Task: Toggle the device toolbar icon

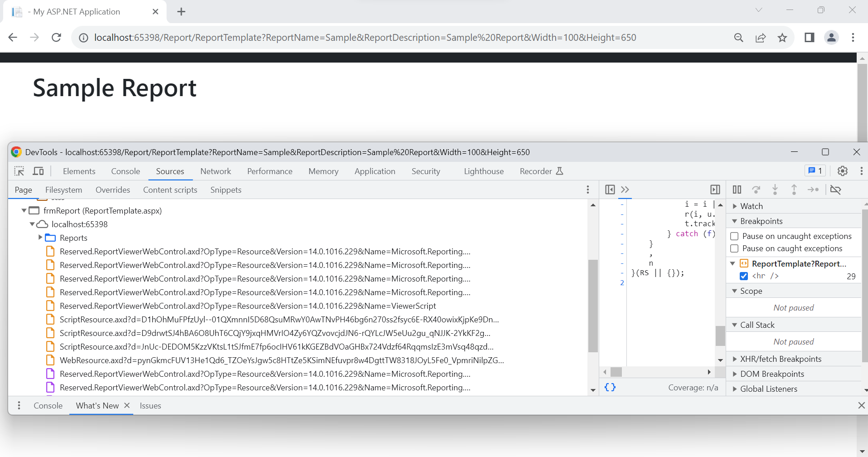Action: pos(39,171)
